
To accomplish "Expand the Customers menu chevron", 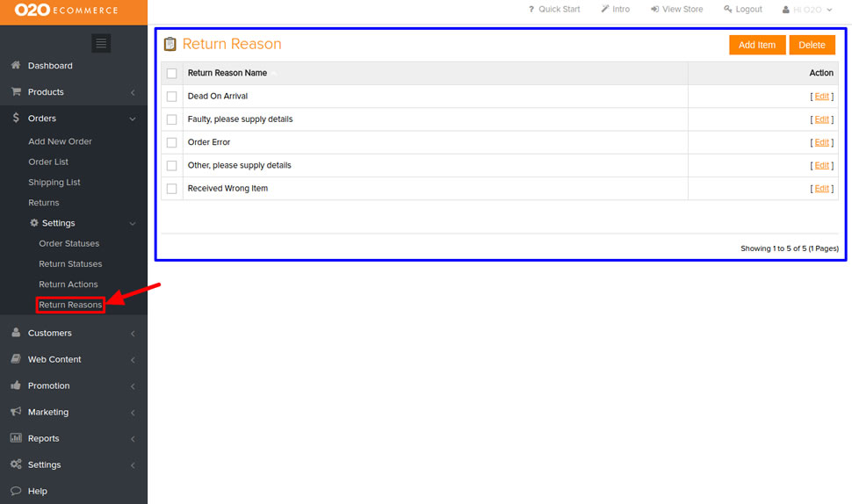I will click(x=133, y=334).
